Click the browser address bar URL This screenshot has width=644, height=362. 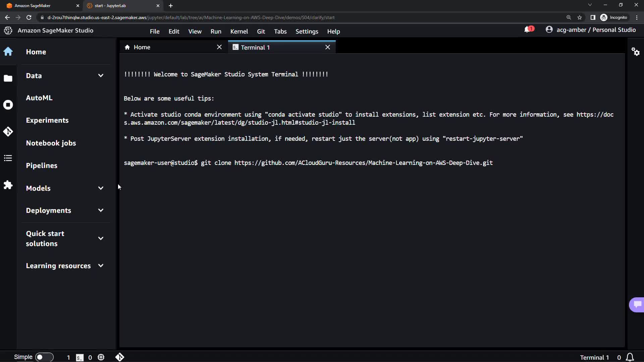191,17
